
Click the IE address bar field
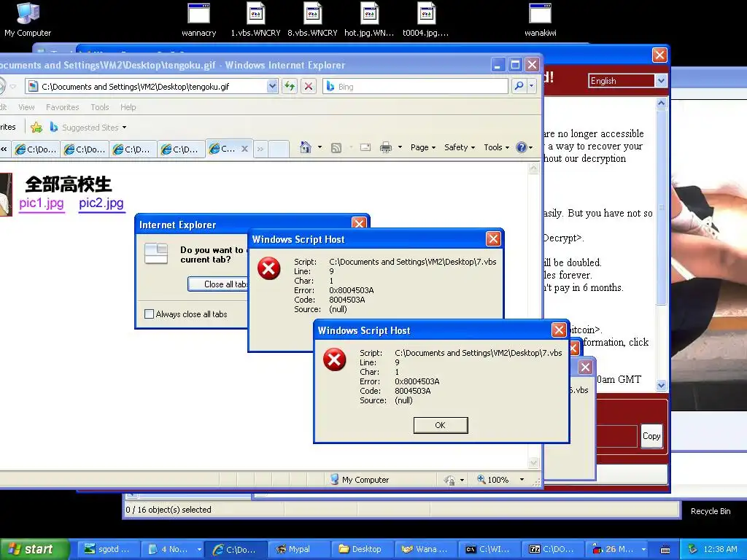click(x=152, y=86)
